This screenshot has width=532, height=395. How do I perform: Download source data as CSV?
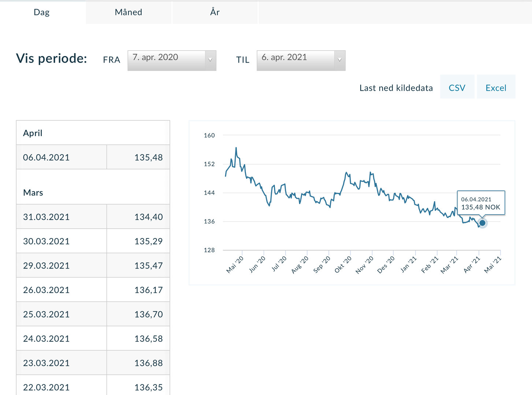coord(457,88)
